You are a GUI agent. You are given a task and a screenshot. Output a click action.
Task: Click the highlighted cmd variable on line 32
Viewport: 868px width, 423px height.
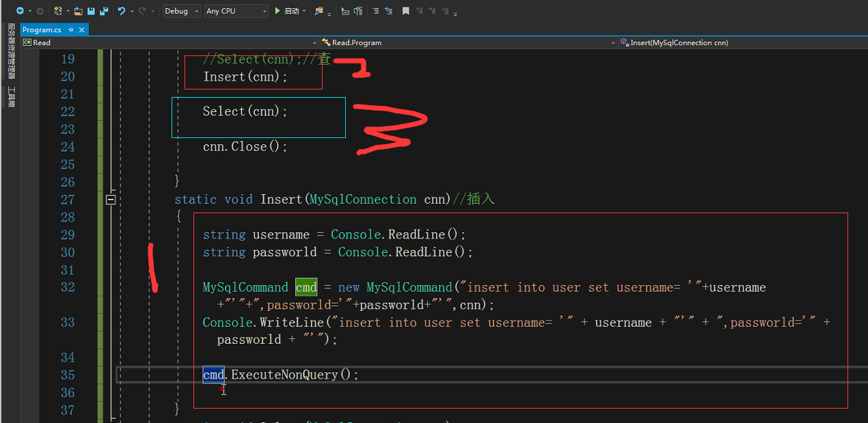tap(306, 287)
